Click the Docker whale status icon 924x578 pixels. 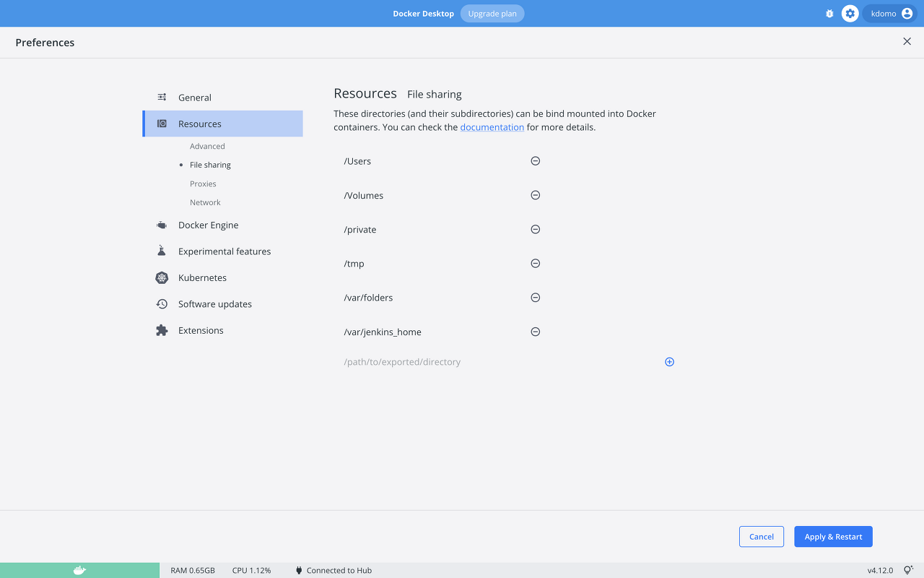pos(79,570)
